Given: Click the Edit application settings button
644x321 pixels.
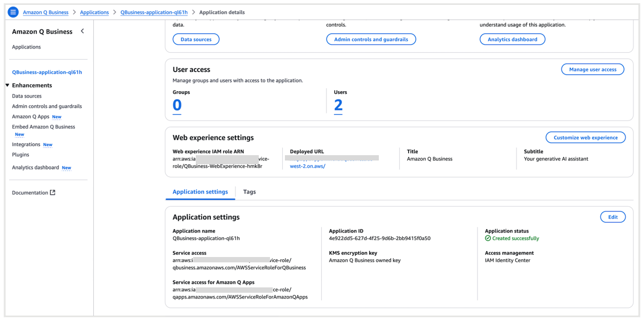Looking at the screenshot, I should pyautogui.click(x=613, y=217).
